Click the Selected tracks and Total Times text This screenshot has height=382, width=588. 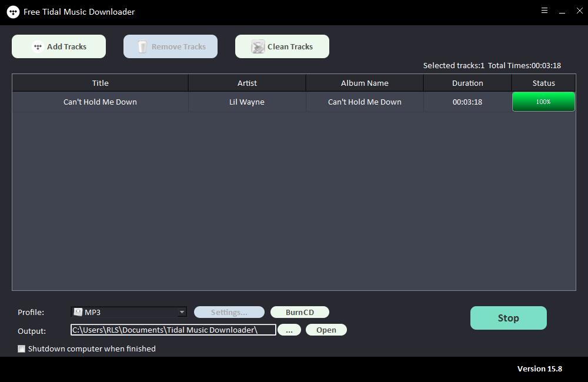pyautogui.click(x=492, y=66)
